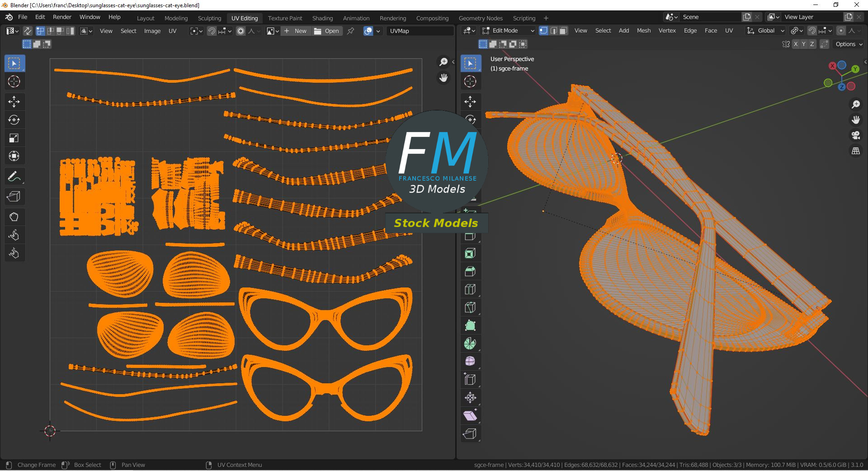The width and height of the screenshot is (868, 471).
Task: Toggle UV sync selection button
Action: coord(28,31)
